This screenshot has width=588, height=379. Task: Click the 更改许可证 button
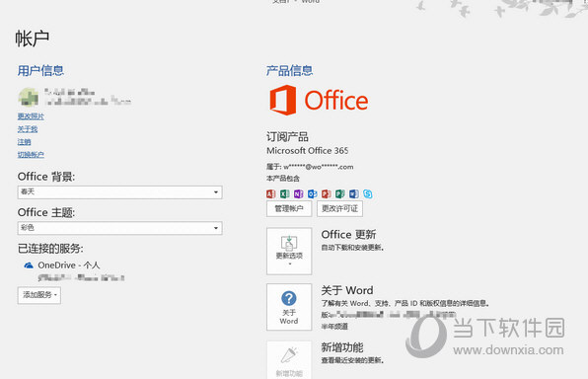[x=339, y=208]
